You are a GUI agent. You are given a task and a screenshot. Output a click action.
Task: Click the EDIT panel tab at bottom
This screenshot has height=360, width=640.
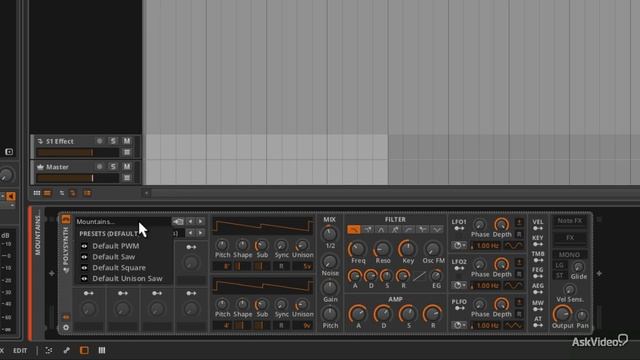coord(20,351)
